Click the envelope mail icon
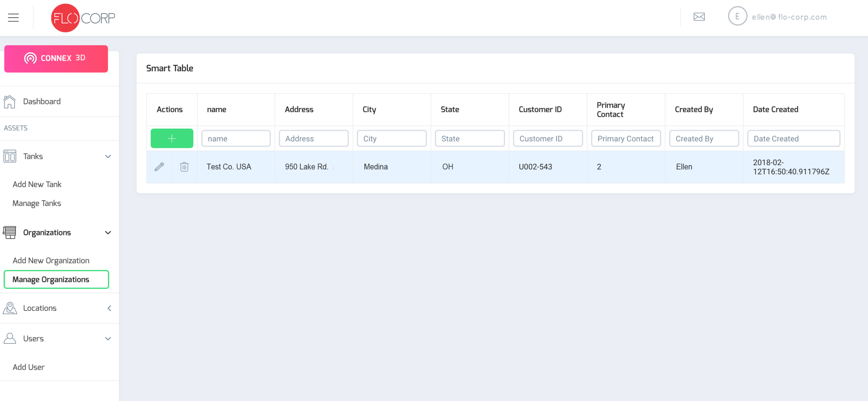868x401 pixels. point(699,17)
